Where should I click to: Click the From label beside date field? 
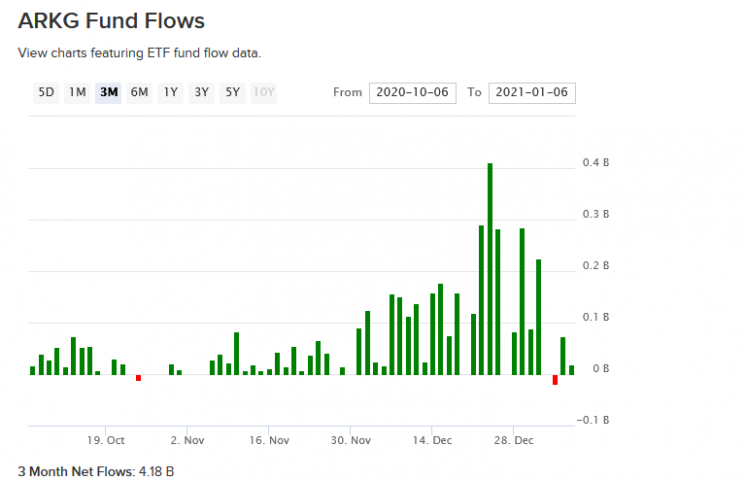pos(348,92)
